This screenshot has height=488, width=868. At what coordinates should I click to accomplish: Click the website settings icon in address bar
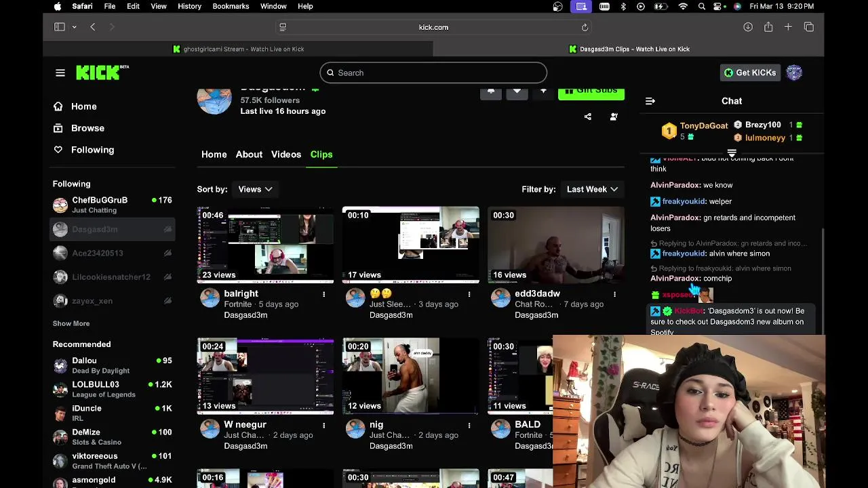283,27
